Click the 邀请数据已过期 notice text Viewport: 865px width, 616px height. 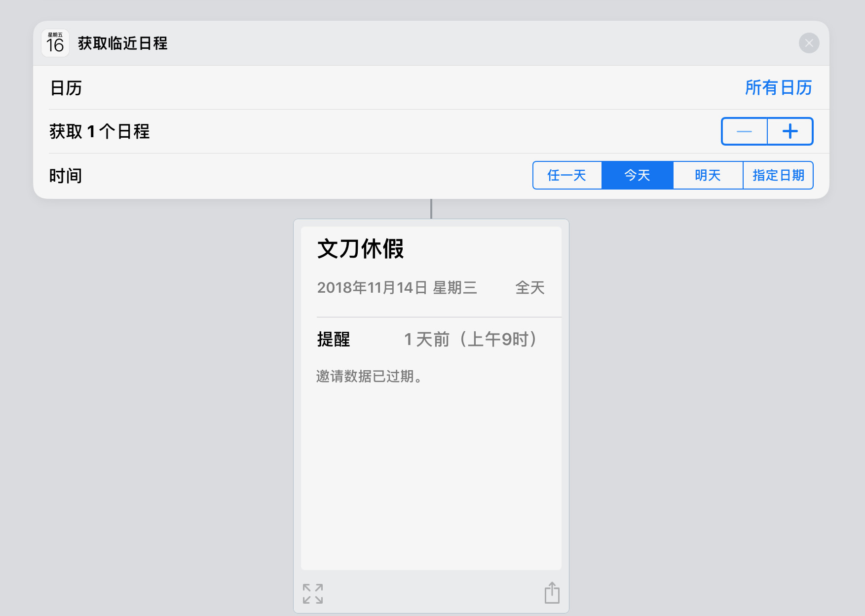369,377
